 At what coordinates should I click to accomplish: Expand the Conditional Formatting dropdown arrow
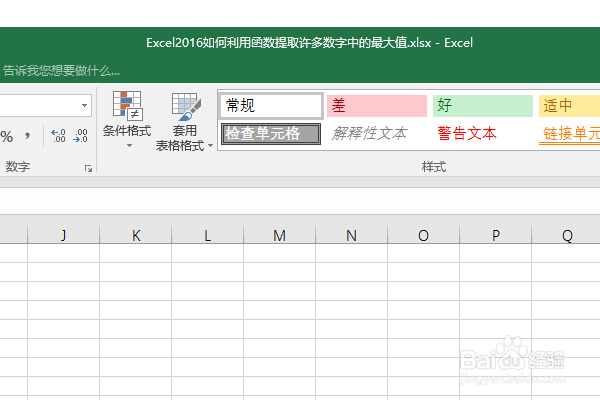(129, 145)
